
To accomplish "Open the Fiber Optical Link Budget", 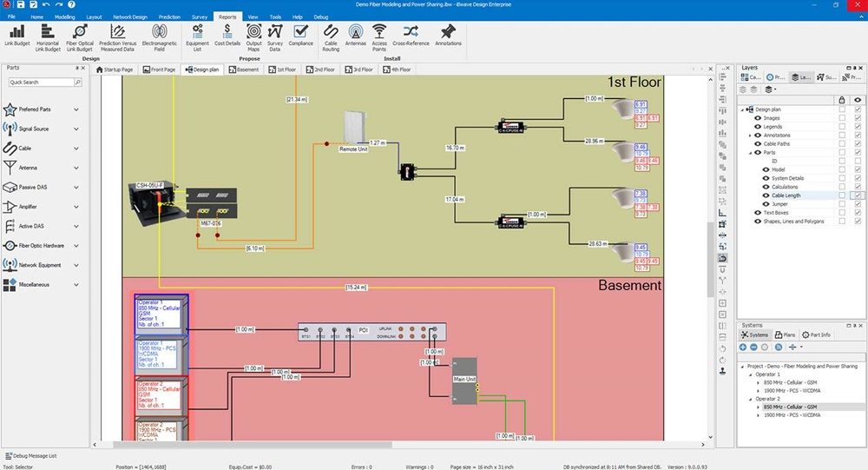I will pyautogui.click(x=80, y=37).
